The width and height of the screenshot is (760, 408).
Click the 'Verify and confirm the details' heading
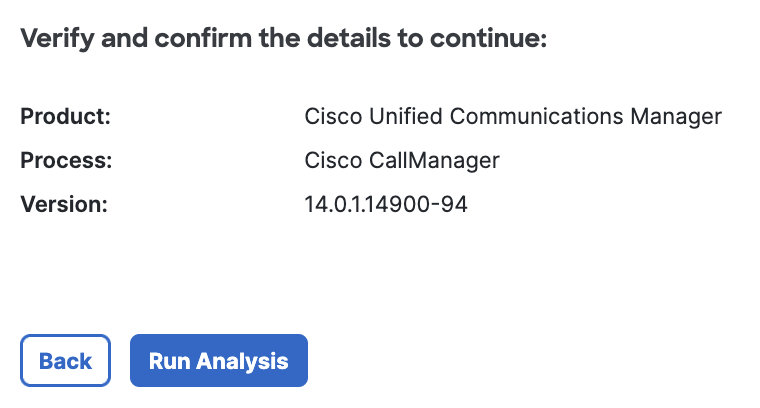click(284, 39)
